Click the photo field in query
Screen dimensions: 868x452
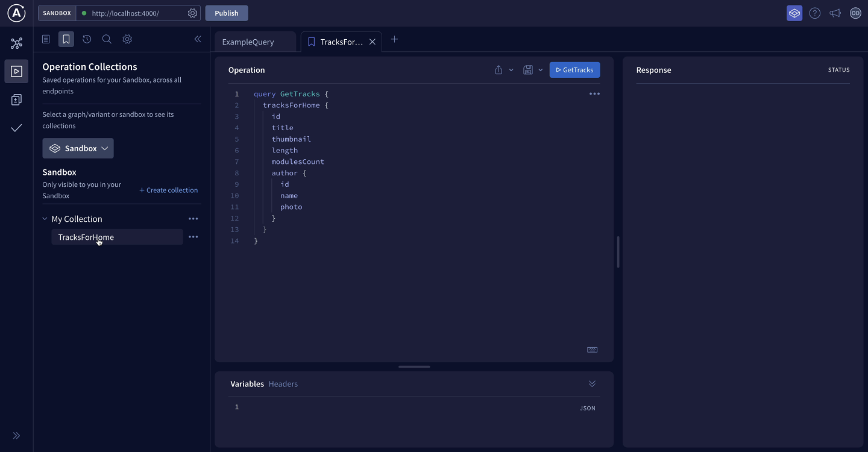pyautogui.click(x=291, y=207)
